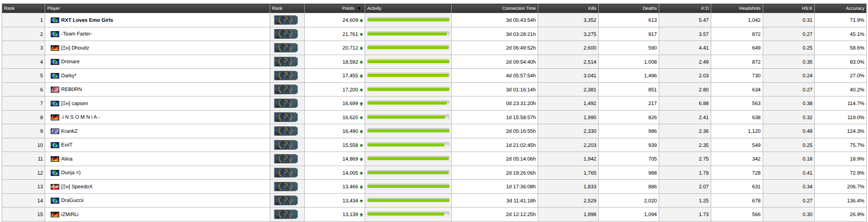Click the Danish flag icon beside SpeedoX
Image resolution: width=868 pixels, height=222 pixels.
click(x=55, y=187)
